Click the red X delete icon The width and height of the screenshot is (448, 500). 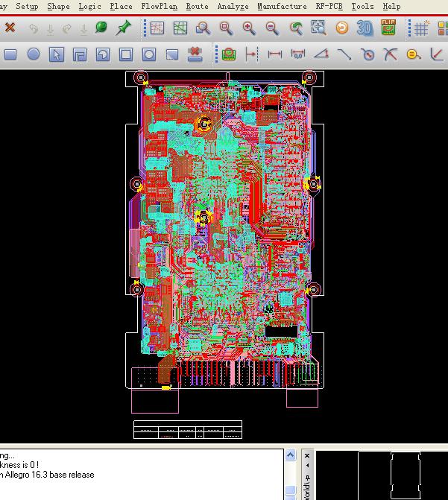10,28
